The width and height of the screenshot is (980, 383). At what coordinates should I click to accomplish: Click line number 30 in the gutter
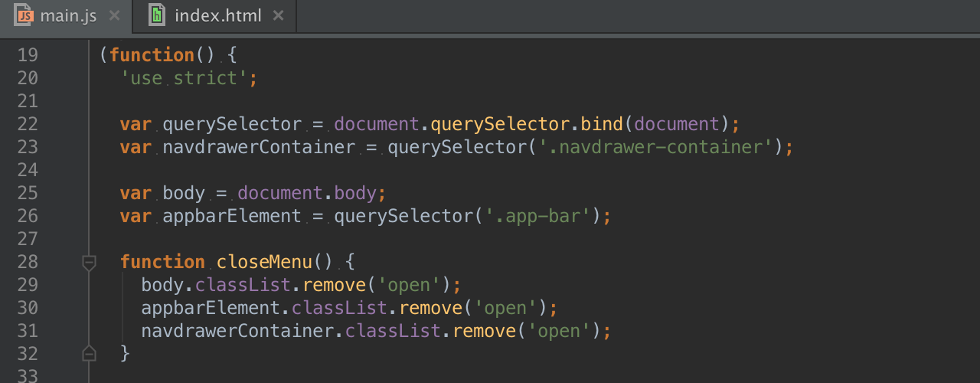(28, 308)
